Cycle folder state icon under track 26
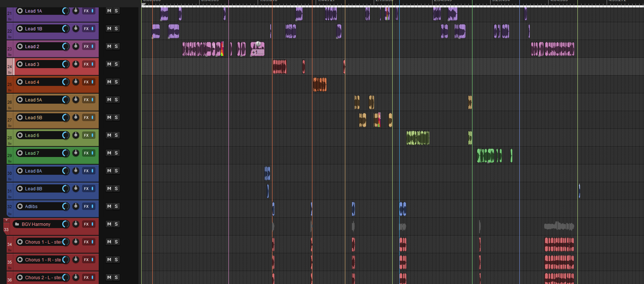Image resolution: width=644 pixels, height=284 pixels. coord(10,107)
